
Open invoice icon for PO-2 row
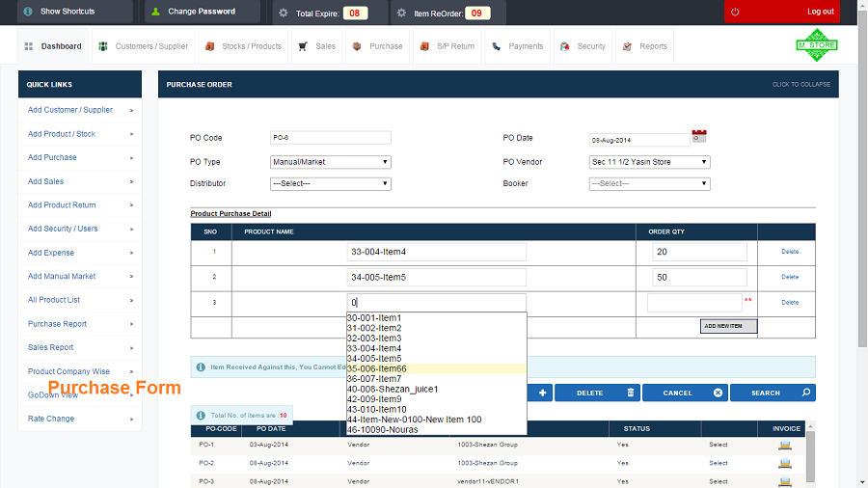[785, 463]
